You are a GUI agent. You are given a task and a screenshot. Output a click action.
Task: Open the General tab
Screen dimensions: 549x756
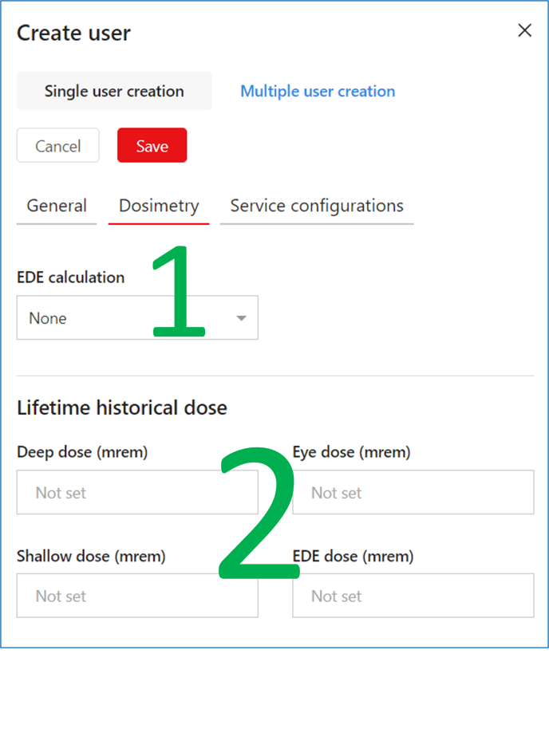coord(57,206)
